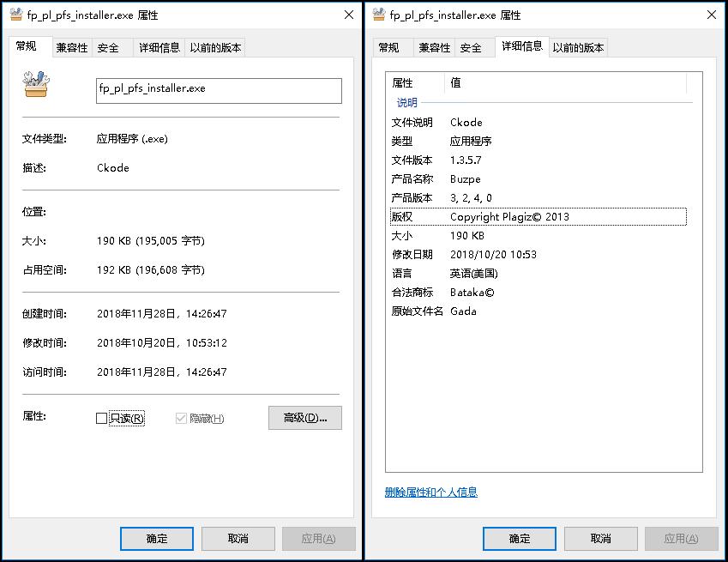
Task: Switch to the 常规 tab in the right window
Action: pyautogui.click(x=390, y=47)
